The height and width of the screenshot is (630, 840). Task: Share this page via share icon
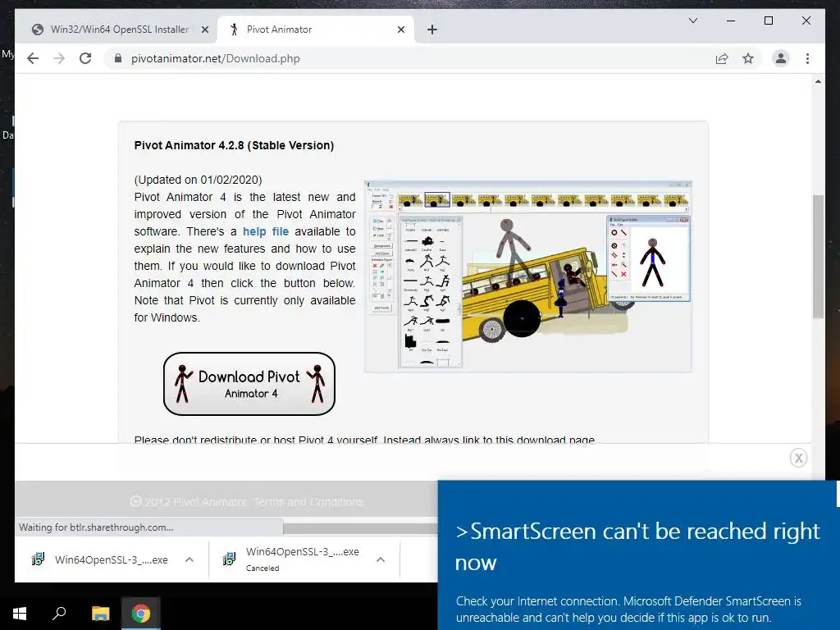[722, 58]
